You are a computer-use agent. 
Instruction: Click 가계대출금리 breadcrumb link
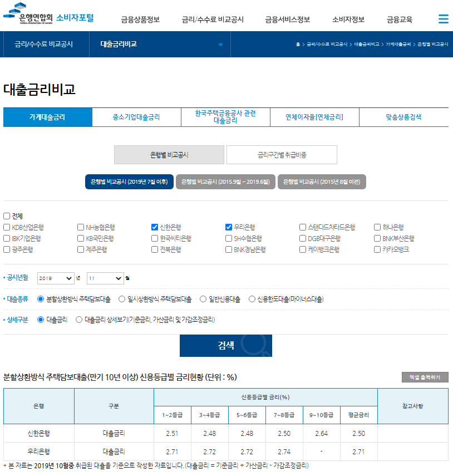tap(398, 45)
